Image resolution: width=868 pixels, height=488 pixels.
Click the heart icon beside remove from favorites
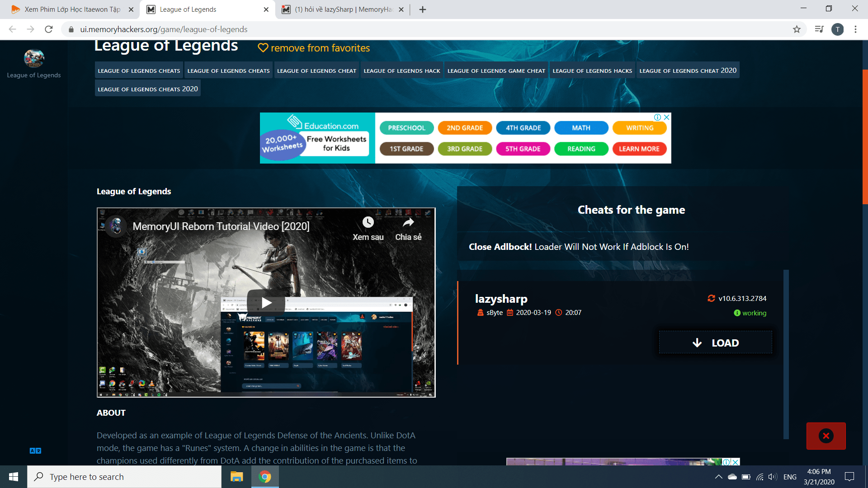click(263, 48)
